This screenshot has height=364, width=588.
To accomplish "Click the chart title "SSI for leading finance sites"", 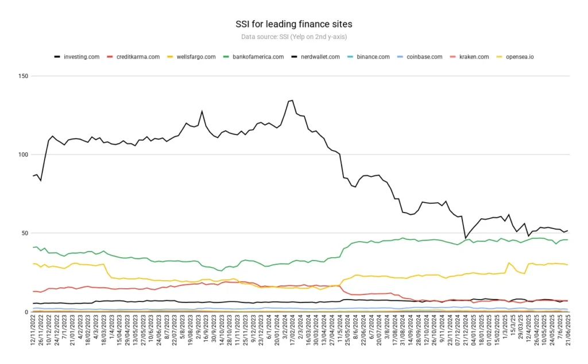I will click(293, 24).
